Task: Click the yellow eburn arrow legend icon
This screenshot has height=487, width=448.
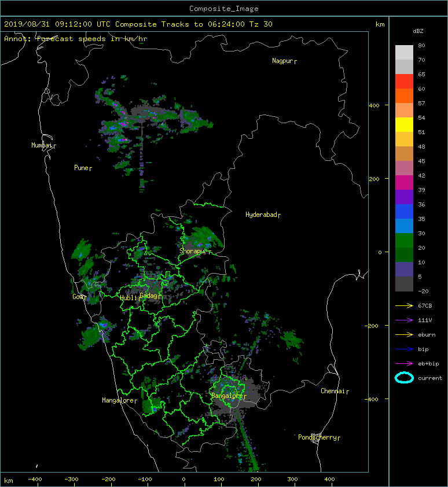Action: (x=404, y=335)
